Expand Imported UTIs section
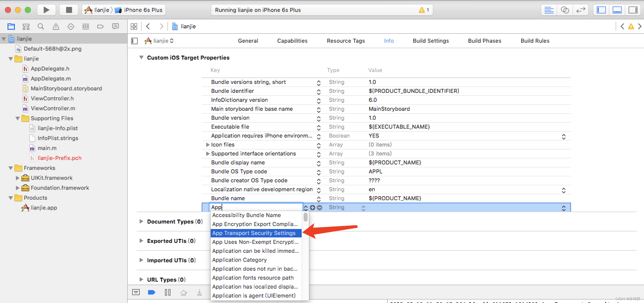Screen dimensions: 644x303 click(141, 260)
